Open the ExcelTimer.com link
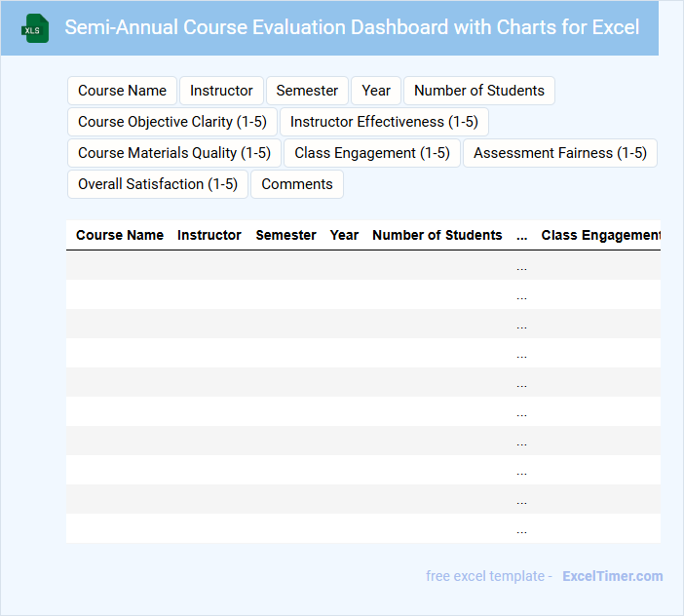Viewport: 684px width, 616px height. 613,576
